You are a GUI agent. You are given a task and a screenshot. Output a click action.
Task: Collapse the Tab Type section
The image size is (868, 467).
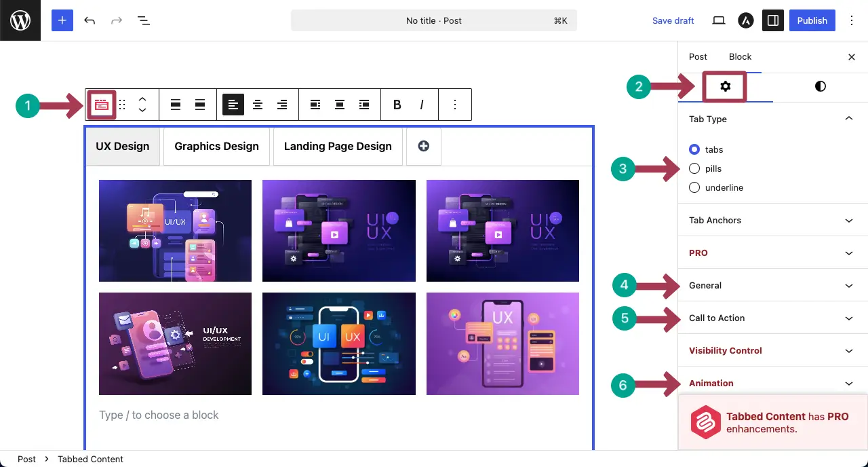(773, 119)
